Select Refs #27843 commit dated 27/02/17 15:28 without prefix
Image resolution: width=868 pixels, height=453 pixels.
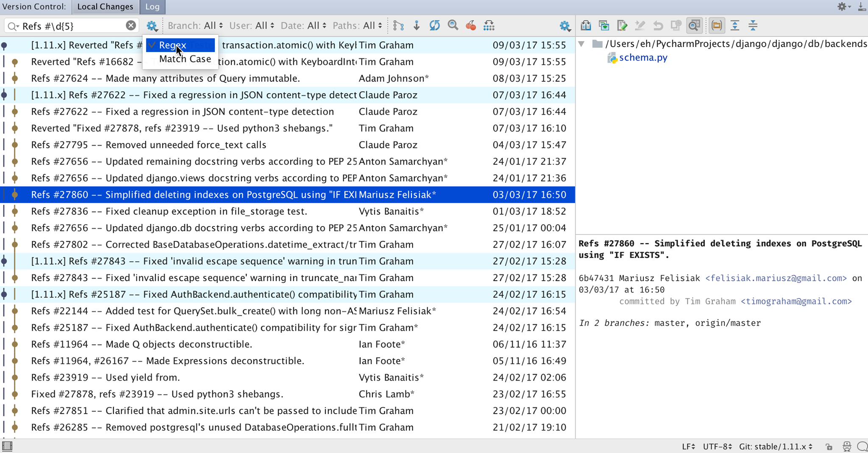(287, 278)
